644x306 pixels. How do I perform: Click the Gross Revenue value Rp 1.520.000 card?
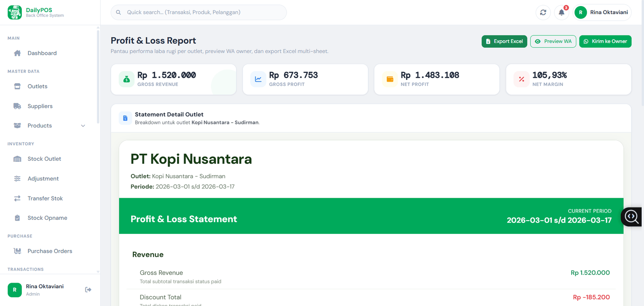[173, 79]
